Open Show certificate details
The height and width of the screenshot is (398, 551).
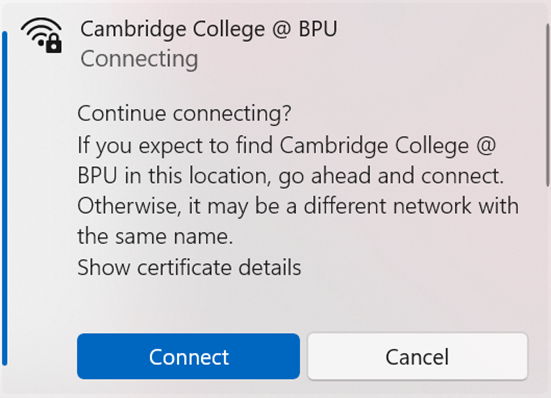point(189,267)
